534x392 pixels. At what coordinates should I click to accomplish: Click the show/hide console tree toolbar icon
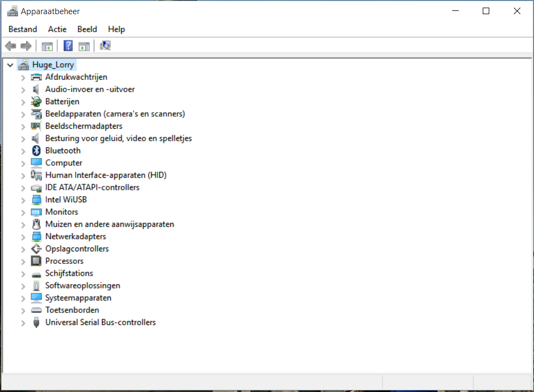[x=47, y=46]
